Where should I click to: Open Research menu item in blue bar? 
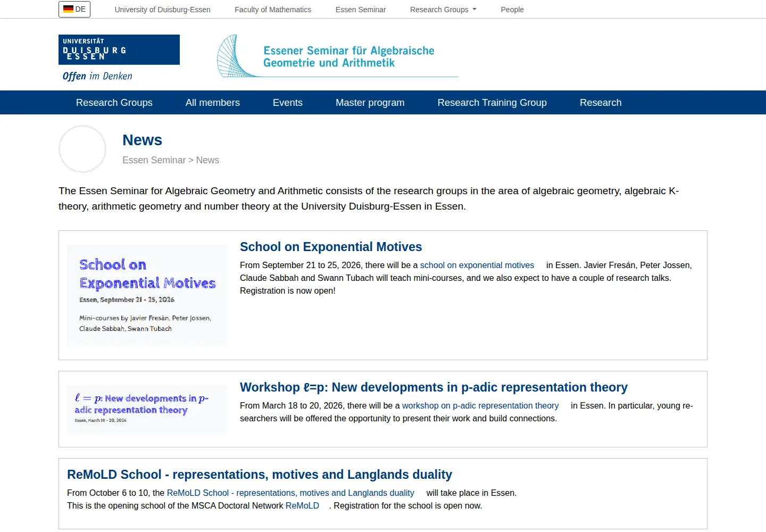[601, 103]
